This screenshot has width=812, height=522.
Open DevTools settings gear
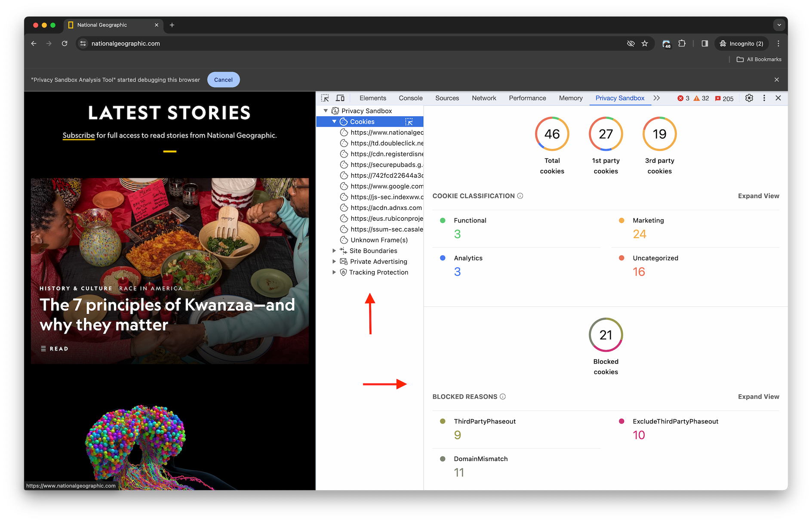coord(749,98)
